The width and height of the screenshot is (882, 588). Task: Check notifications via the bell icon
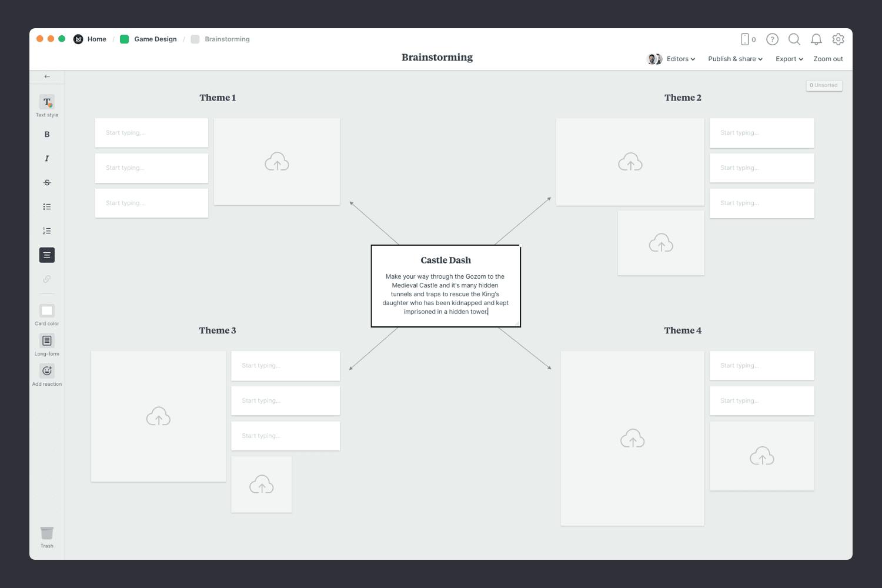tap(816, 39)
